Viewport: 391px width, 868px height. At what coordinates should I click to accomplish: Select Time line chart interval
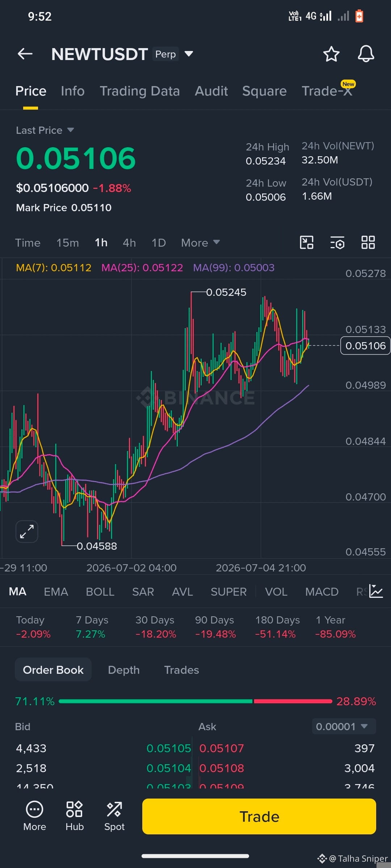pyautogui.click(x=28, y=243)
